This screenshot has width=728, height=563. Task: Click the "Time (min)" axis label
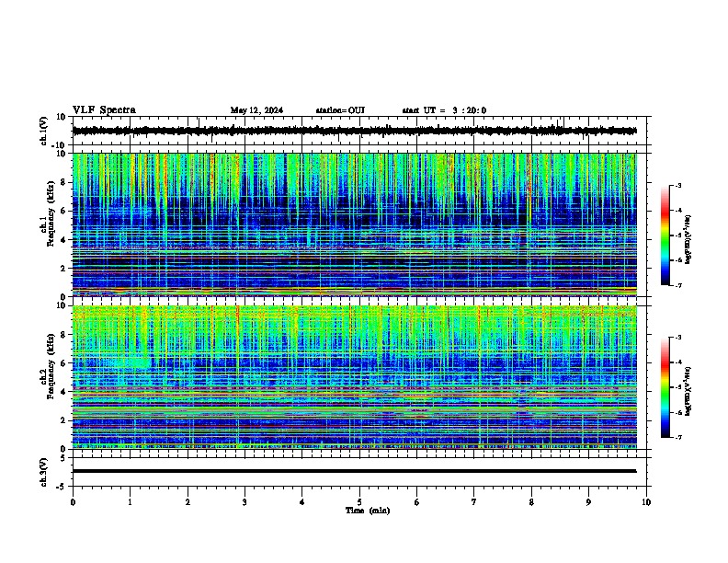(368, 511)
